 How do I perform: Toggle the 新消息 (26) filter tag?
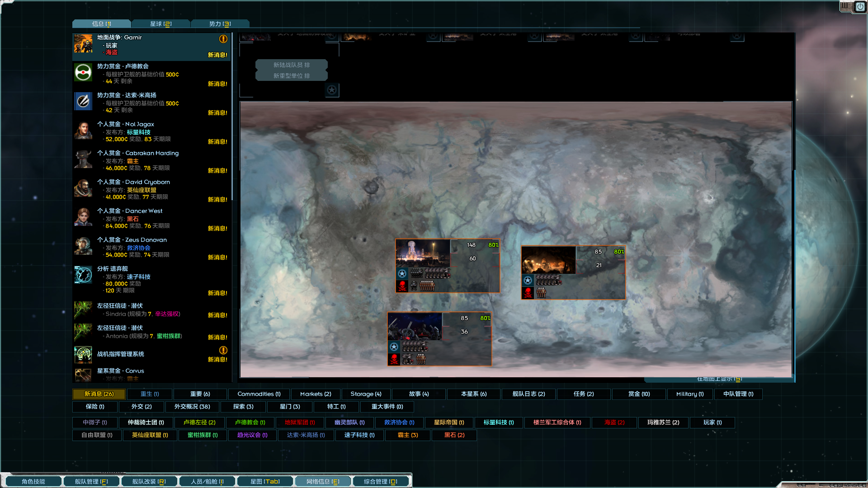[99, 394]
